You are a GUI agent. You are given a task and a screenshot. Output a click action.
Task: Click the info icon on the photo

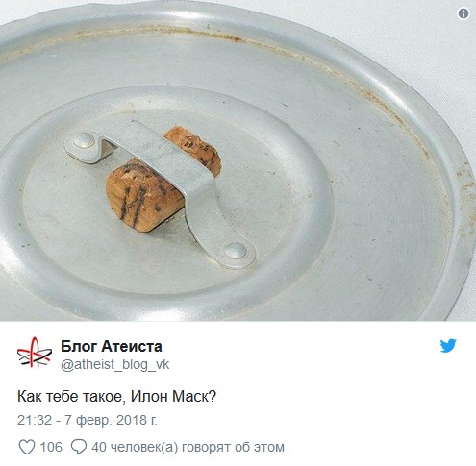(x=463, y=13)
